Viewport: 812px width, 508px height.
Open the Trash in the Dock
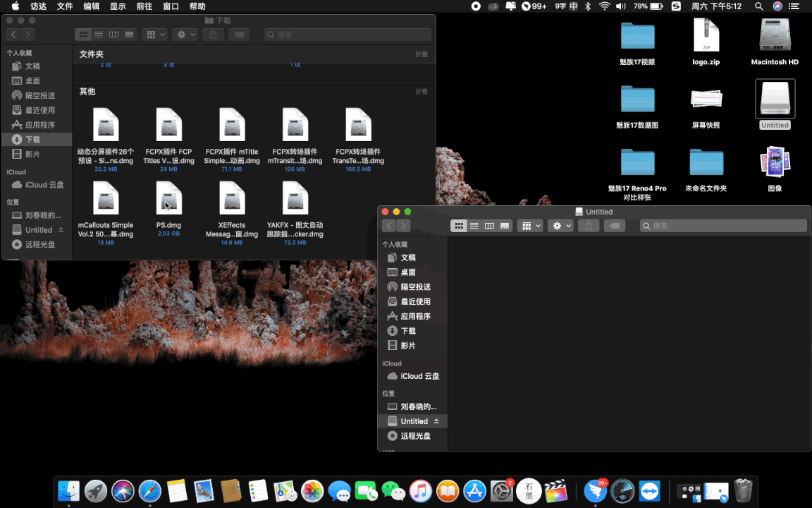tap(743, 491)
